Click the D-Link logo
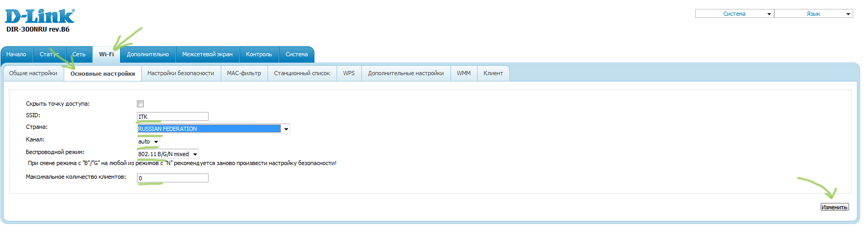Viewport: 868px width, 235px height. (x=40, y=16)
